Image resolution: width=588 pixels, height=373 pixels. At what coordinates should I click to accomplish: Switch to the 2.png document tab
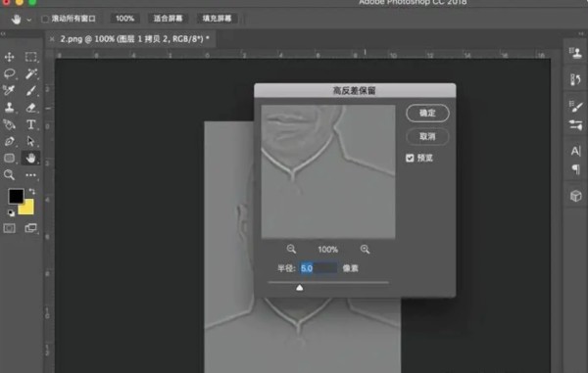tap(134, 39)
